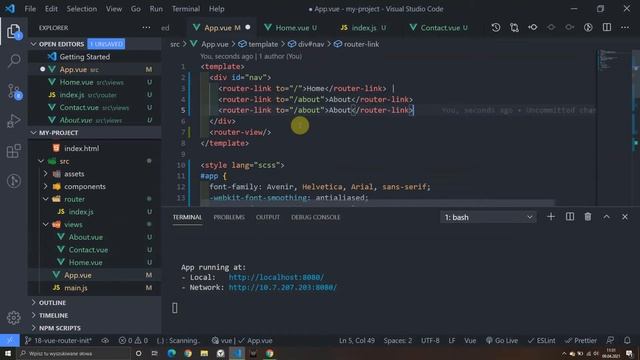Image resolution: width=640 pixels, height=360 pixels.
Task: Open the File menu
Action: (30, 9)
